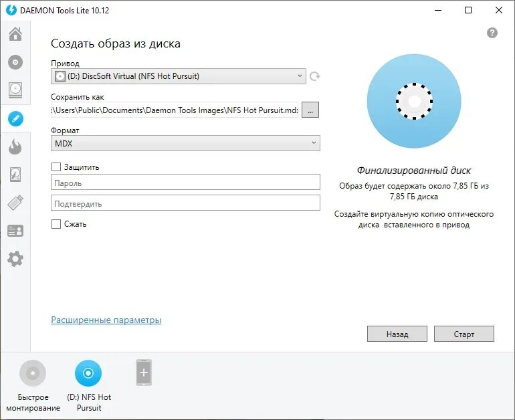Click the Финализированный диск heading
Screen dimensions: 515x420
414,171
